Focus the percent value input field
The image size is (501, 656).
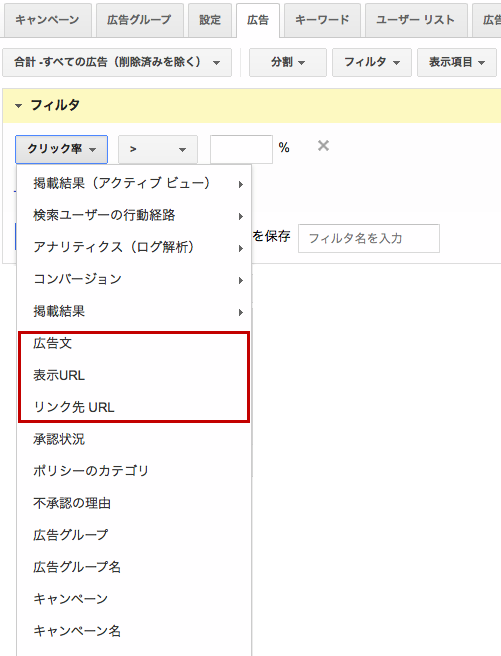point(241,149)
